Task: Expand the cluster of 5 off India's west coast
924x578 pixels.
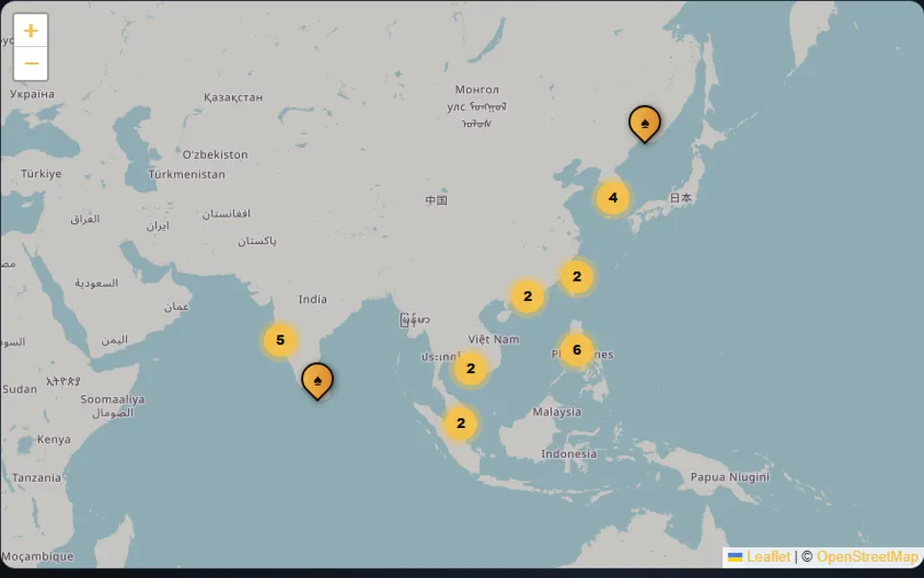Action: (x=280, y=340)
